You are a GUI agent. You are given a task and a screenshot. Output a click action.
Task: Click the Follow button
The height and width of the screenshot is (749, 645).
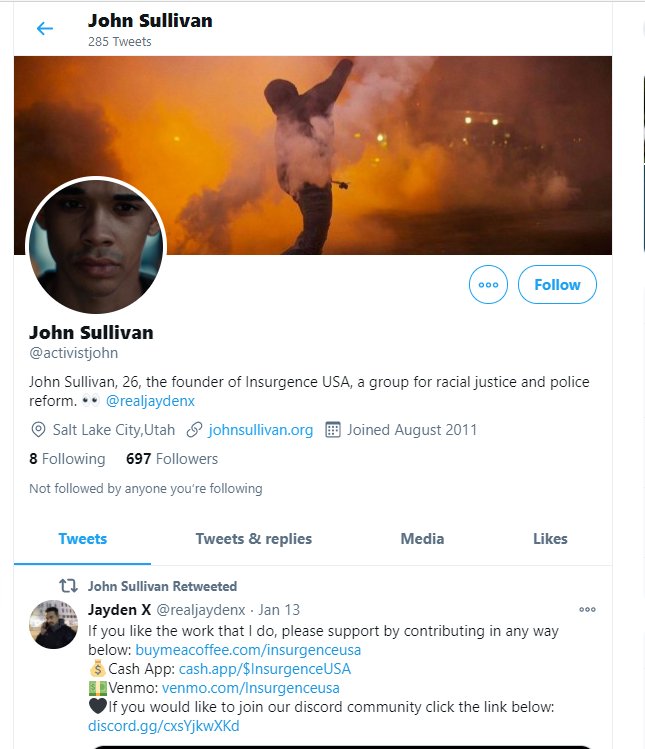pos(557,285)
